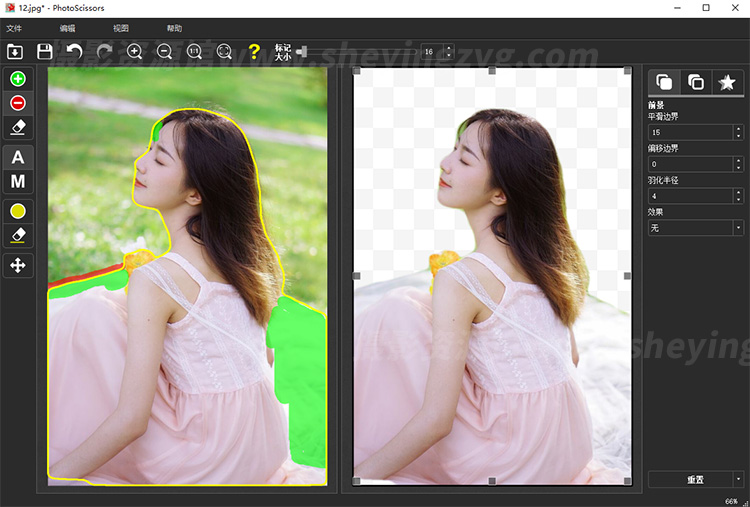Screen dimensions: 750x507
Task: Select the green foreground marker tool
Action: tap(18, 78)
